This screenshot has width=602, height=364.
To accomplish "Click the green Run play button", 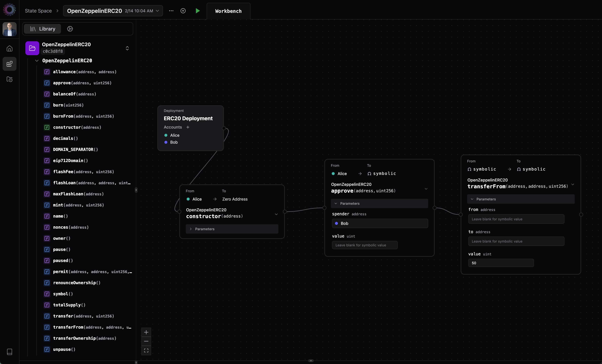I will (x=198, y=11).
